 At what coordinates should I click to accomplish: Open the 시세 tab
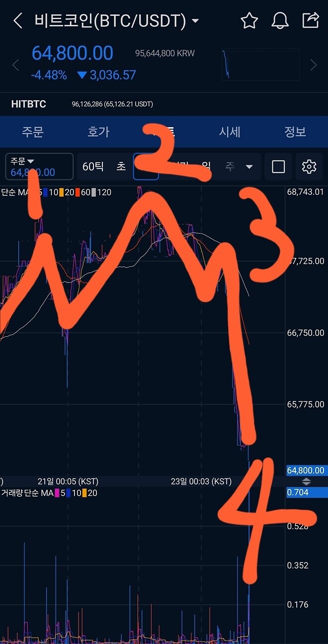230,132
